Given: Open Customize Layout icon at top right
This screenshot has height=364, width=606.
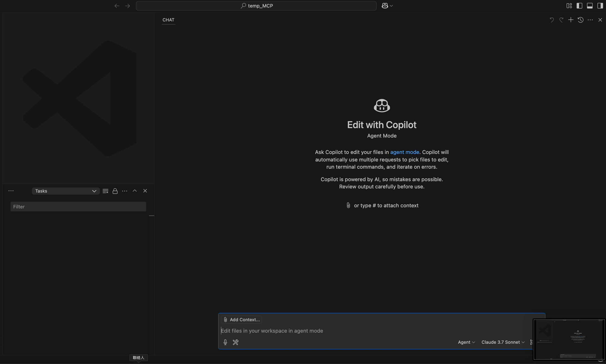Looking at the screenshot, I should (x=569, y=6).
